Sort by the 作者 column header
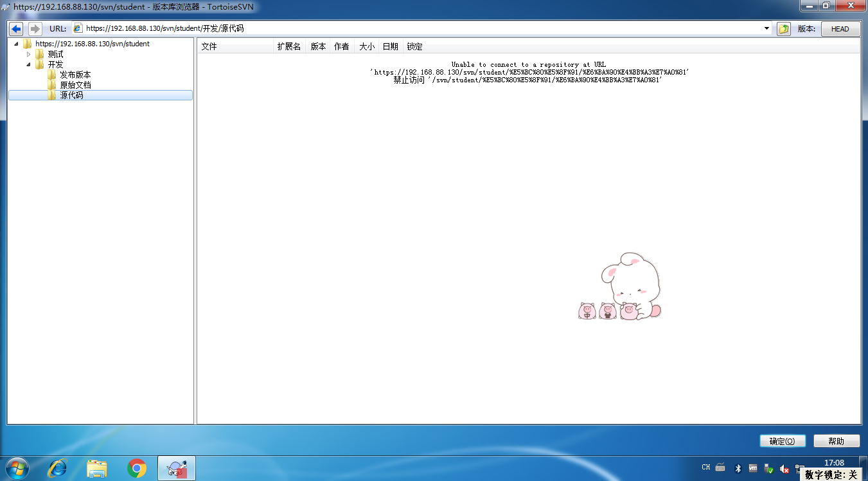This screenshot has width=868, height=481. 341,46
